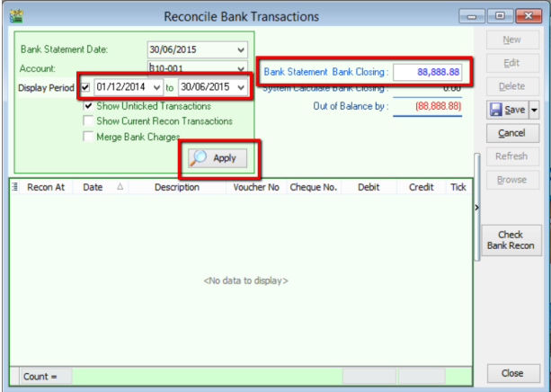The width and height of the screenshot is (551, 392).
Task: Expand the Display Period start date dropdown
Action: click(157, 87)
